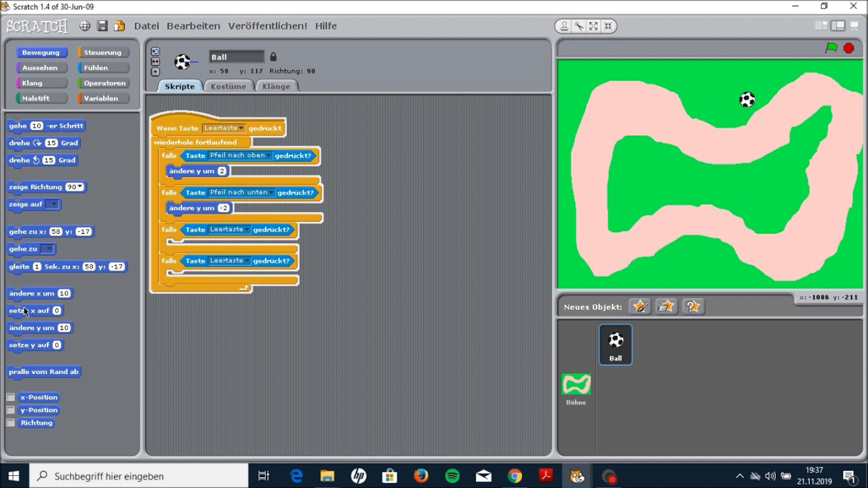
Task: Switch to full stage layout
Action: pos(838,26)
